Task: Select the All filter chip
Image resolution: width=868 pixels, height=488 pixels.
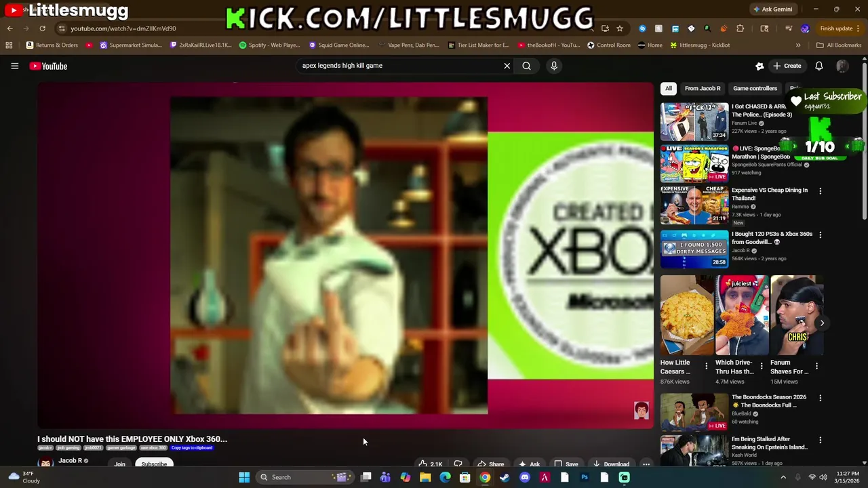Action: click(x=668, y=88)
